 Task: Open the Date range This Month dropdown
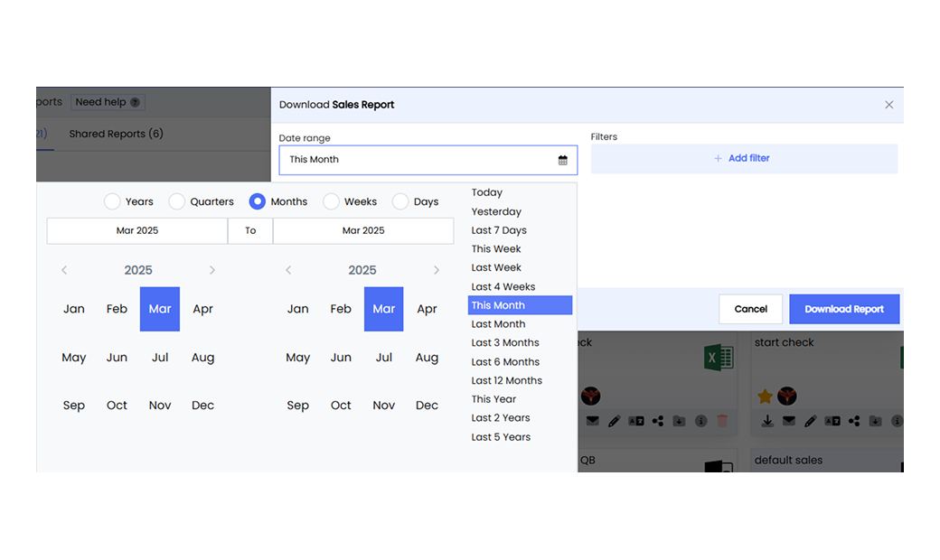pyautogui.click(x=428, y=160)
